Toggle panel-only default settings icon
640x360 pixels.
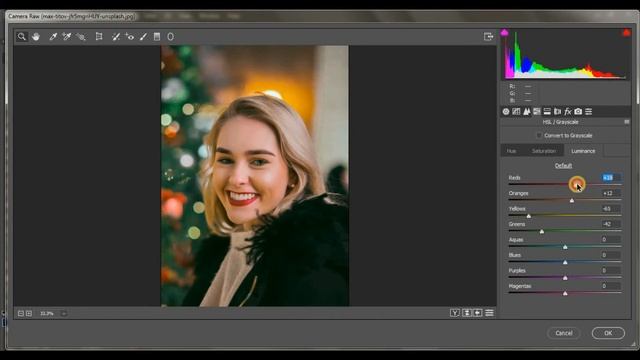(x=489, y=313)
